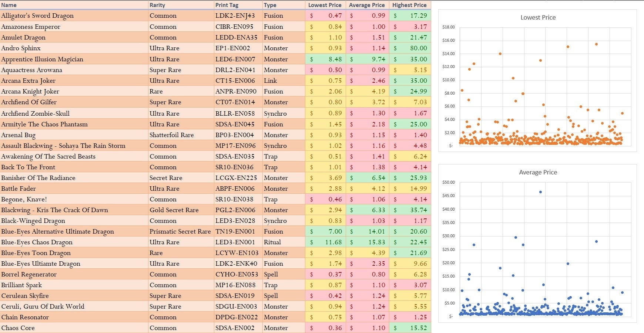The width and height of the screenshot is (644, 333).
Task: Select the Type column header
Action: 284,5
